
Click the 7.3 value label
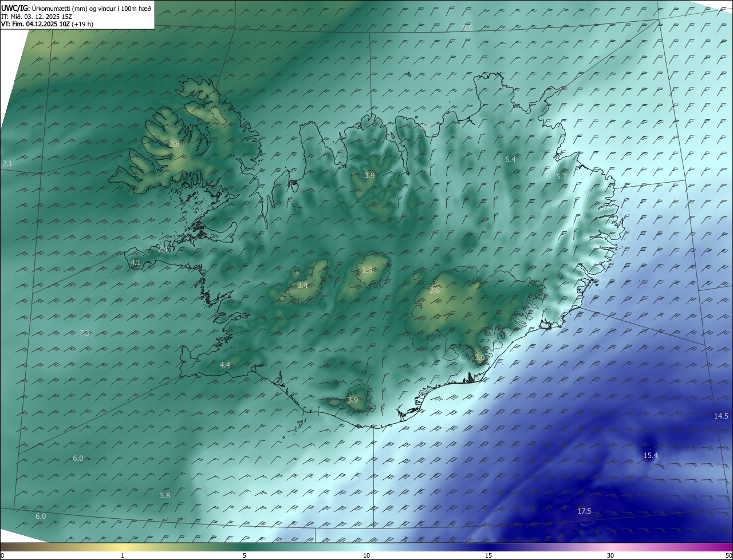(84, 333)
